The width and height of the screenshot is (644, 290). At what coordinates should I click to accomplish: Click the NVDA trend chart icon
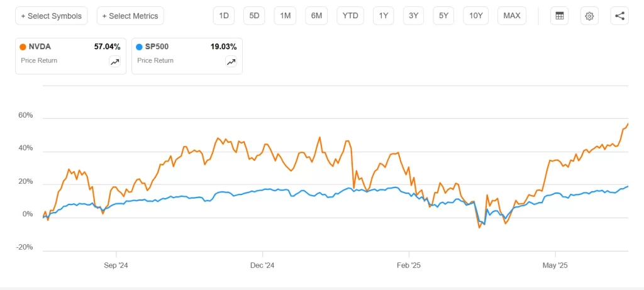114,62
